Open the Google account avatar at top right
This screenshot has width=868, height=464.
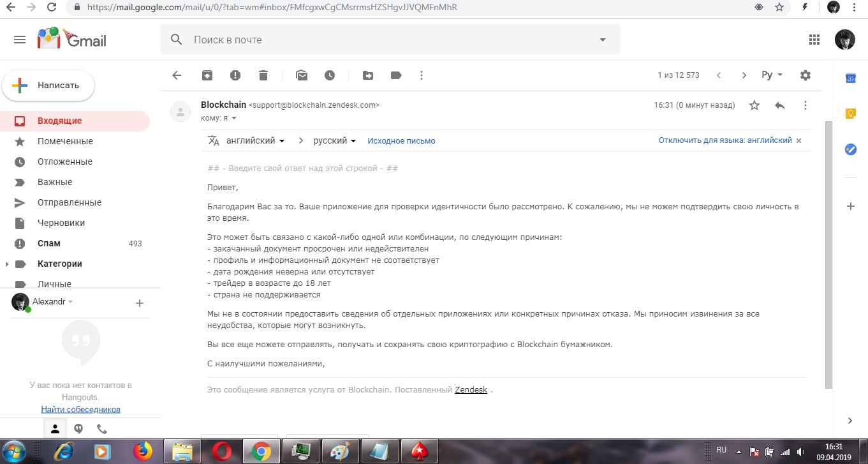[x=845, y=40]
